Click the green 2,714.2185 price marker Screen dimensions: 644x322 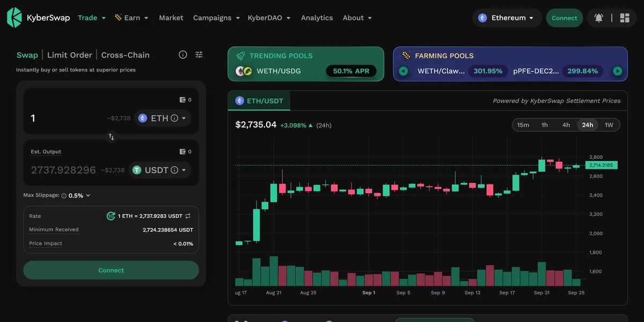pyautogui.click(x=602, y=165)
